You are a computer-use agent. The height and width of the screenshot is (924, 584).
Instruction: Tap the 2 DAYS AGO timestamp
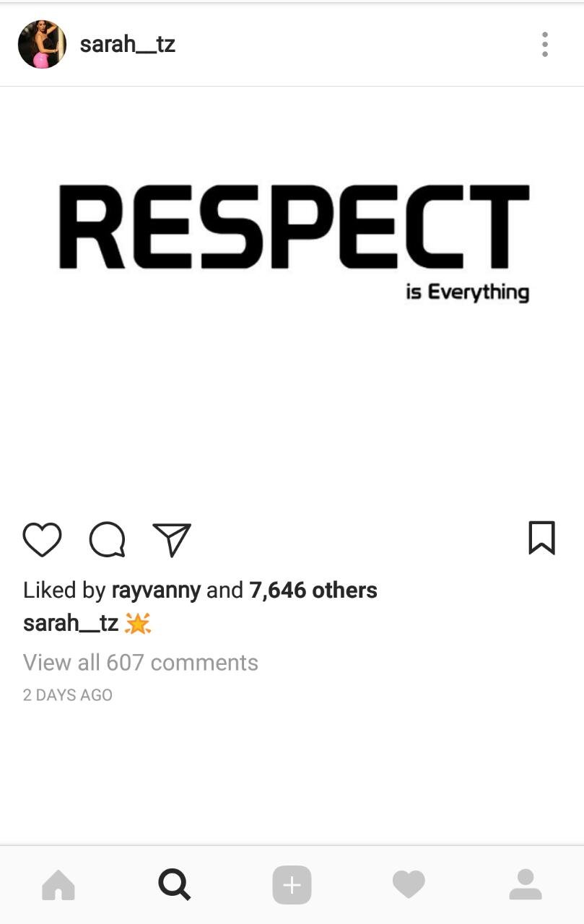pos(68,695)
